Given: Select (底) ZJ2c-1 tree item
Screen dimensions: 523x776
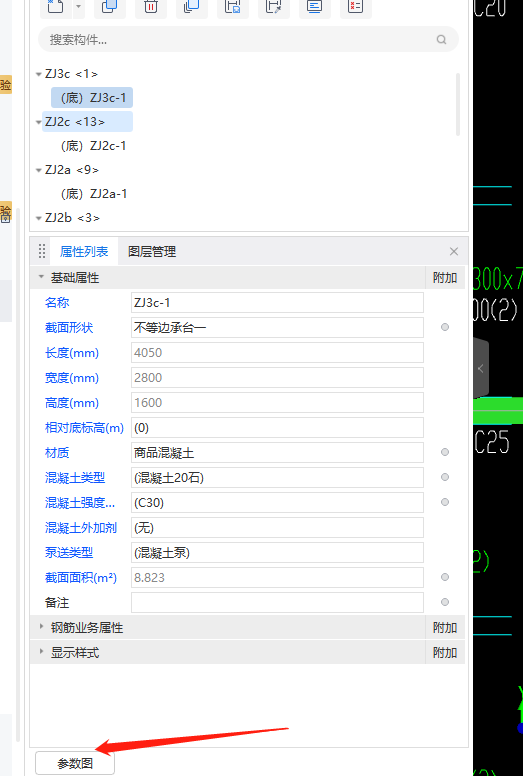Looking at the screenshot, I should pyautogui.click(x=93, y=146).
